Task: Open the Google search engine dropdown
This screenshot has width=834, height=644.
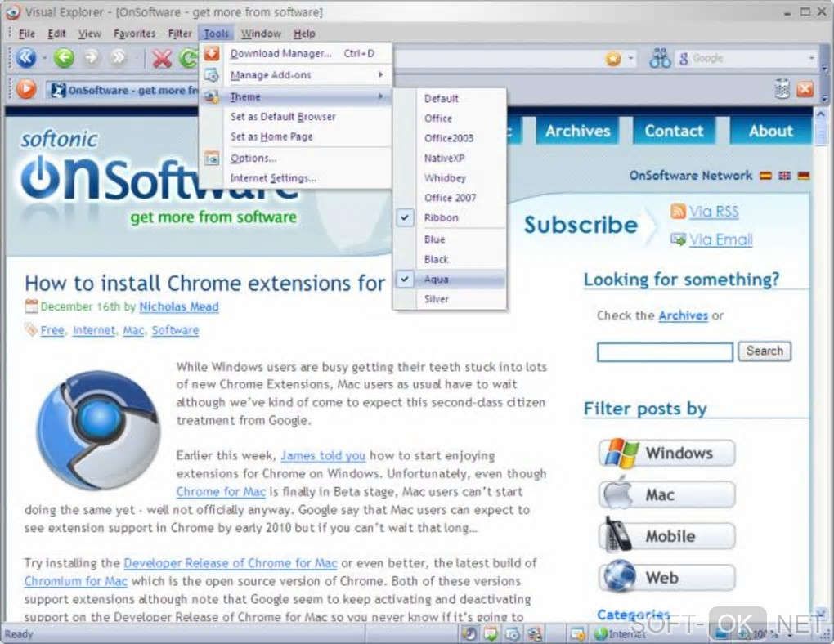Action: point(812,58)
